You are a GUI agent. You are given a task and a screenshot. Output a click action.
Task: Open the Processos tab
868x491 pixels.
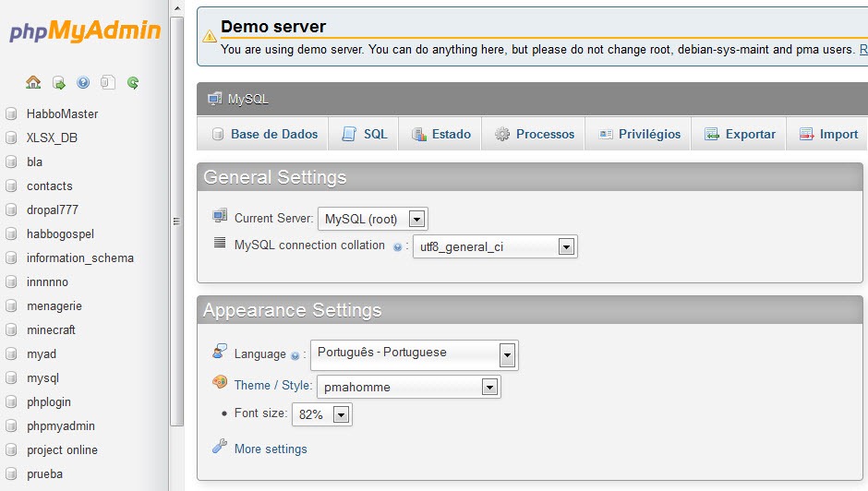[x=534, y=134]
